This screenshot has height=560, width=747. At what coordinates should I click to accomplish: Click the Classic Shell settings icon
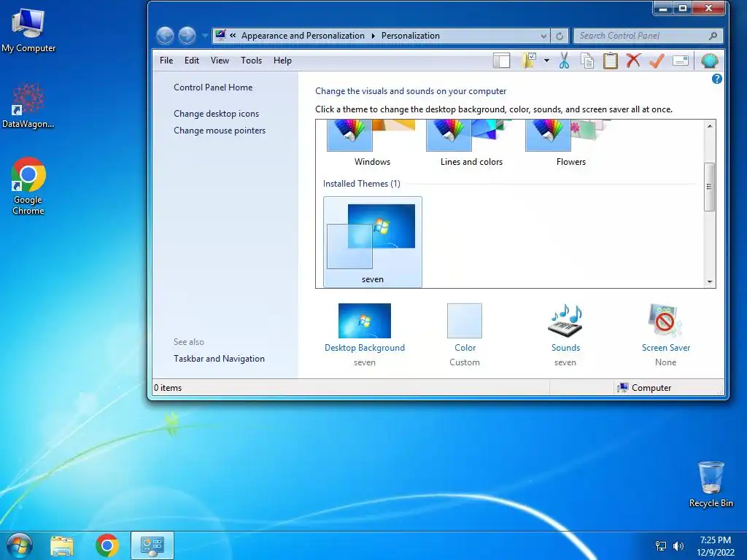point(709,61)
